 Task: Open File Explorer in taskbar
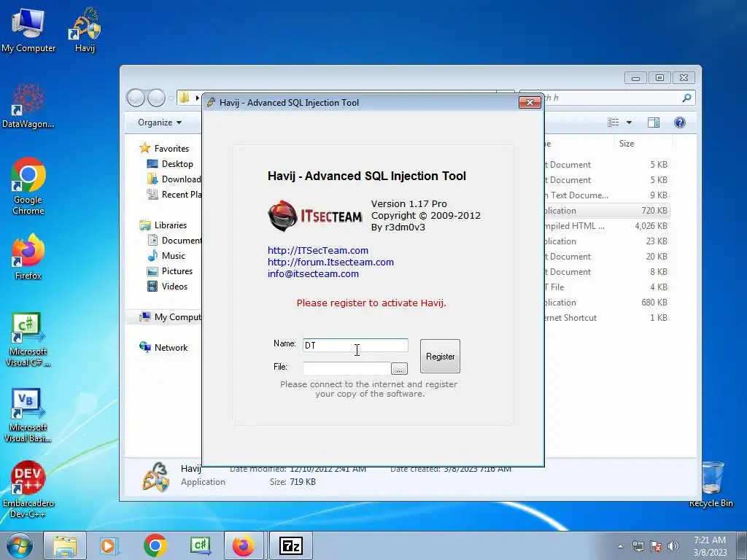(x=65, y=545)
